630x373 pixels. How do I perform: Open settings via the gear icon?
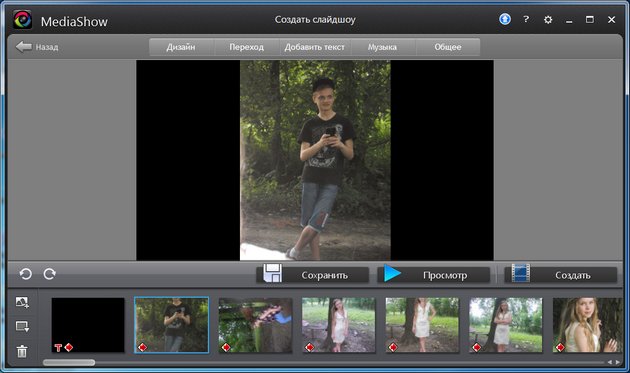[x=548, y=19]
